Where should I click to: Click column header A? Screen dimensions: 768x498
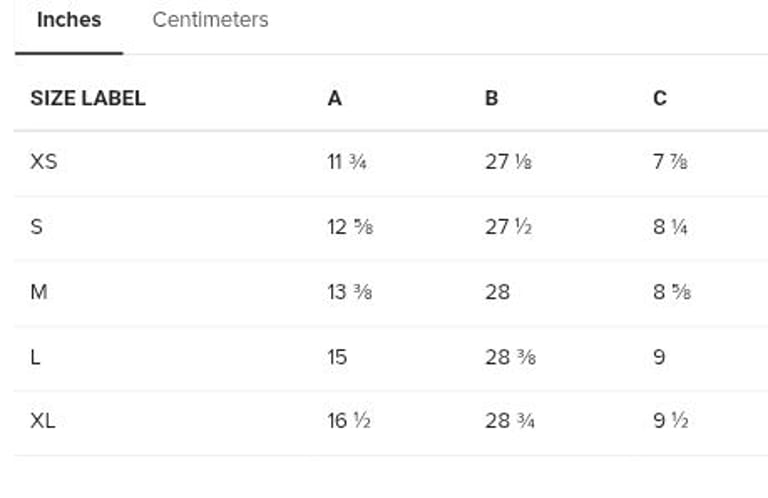(334, 98)
